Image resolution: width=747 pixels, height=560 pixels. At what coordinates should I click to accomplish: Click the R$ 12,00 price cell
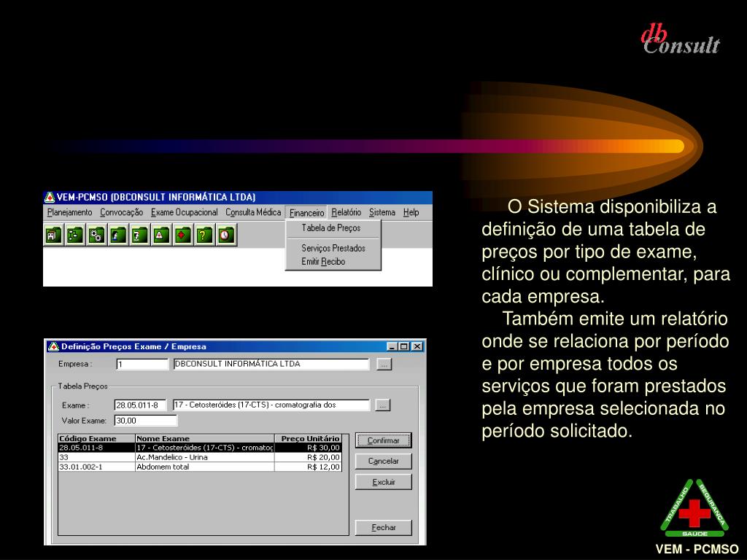click(x=309, y=467)
